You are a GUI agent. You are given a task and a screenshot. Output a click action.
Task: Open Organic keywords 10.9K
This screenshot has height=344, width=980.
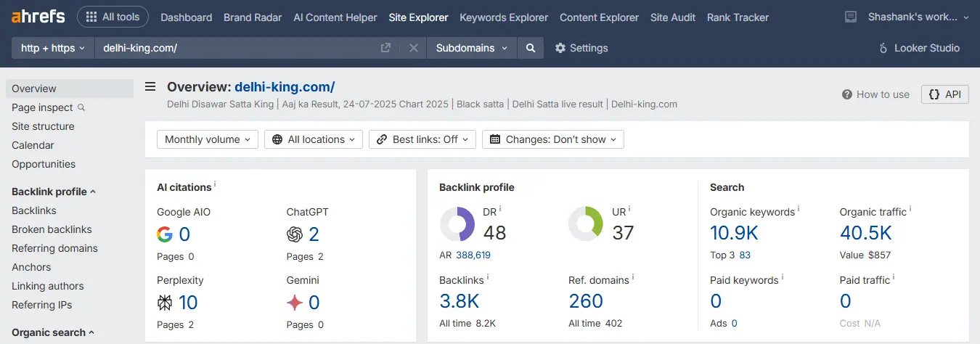coord(734,233)
